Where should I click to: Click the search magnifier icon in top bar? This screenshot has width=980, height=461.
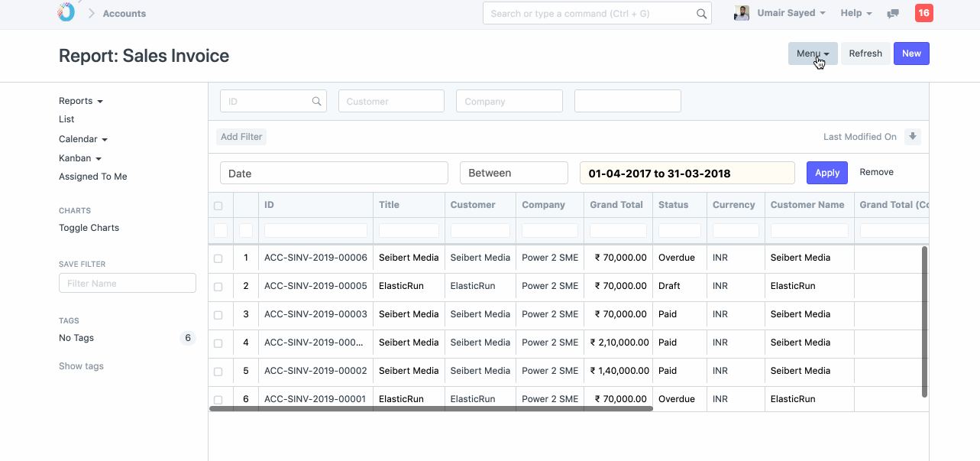701,14
